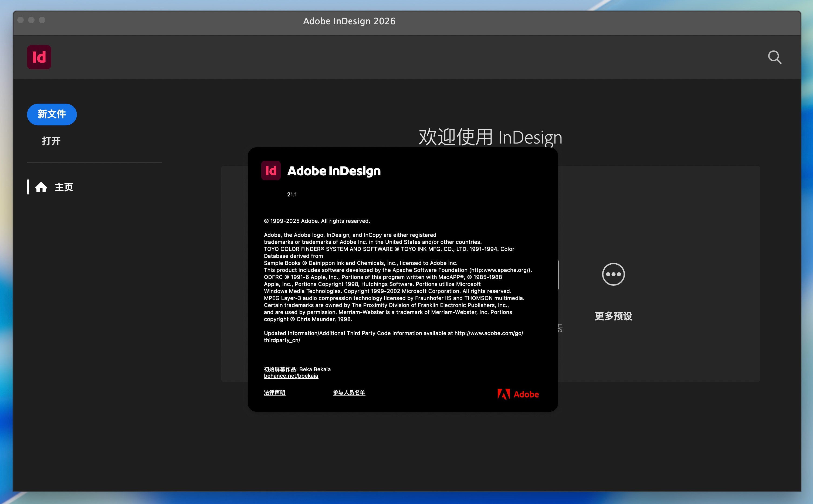The image size is (813, 504).
Task: Click the Adobe InDesign heading in About dialog
Action: (x=333, y=171)
